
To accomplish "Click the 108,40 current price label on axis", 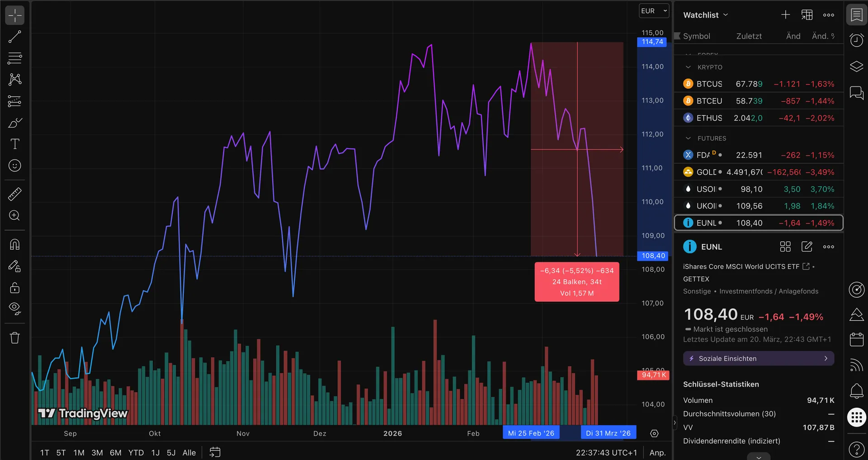I will pos(653,256).
